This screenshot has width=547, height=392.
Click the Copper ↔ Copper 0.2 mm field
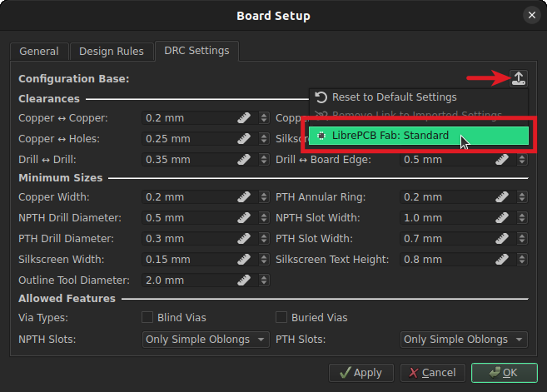click(x=206, y=118)
